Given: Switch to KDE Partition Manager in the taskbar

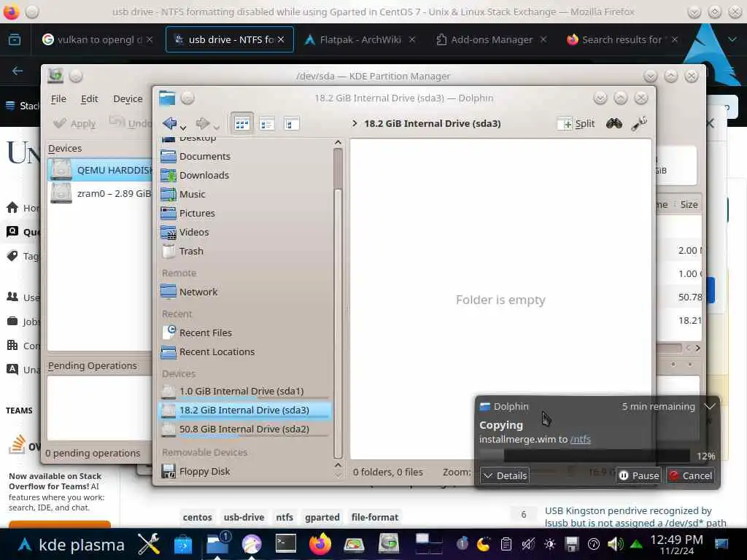Looking at the screenshot, I should point(389,544).
